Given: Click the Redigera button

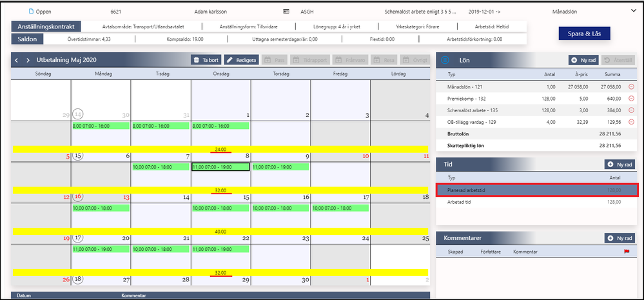Looking at the screenshot, I should coord(241,60).
